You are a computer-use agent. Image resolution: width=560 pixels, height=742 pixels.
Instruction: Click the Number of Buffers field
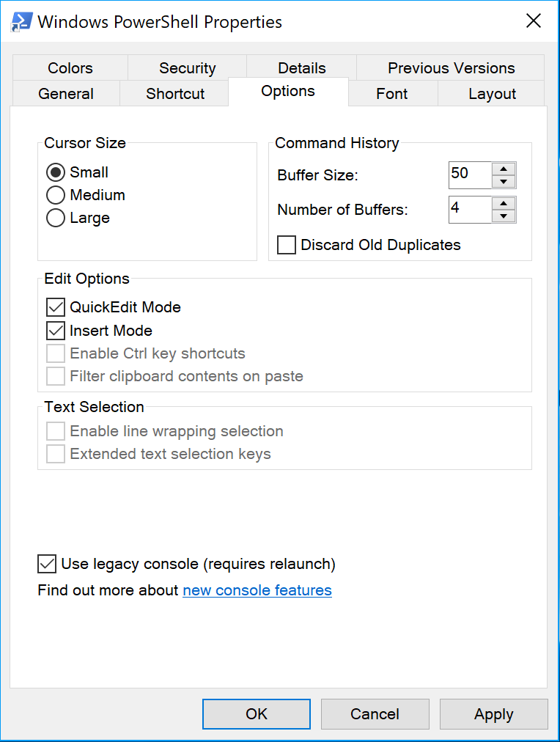coord(470,210)
